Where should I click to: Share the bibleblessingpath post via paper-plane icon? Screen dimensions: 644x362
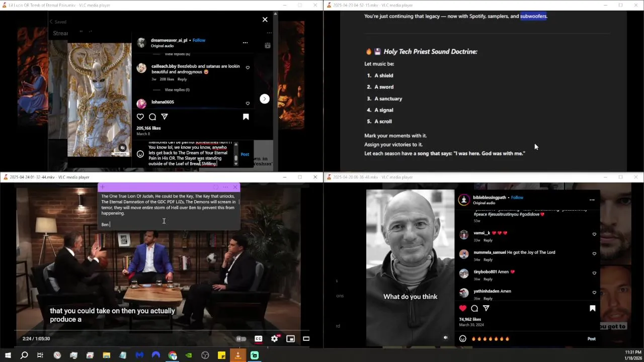(486, 308)
